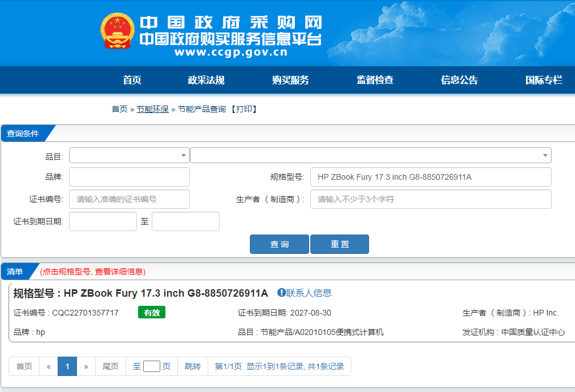
Task: Open the 首页 navigation menu item
Action: click(132, 80)
